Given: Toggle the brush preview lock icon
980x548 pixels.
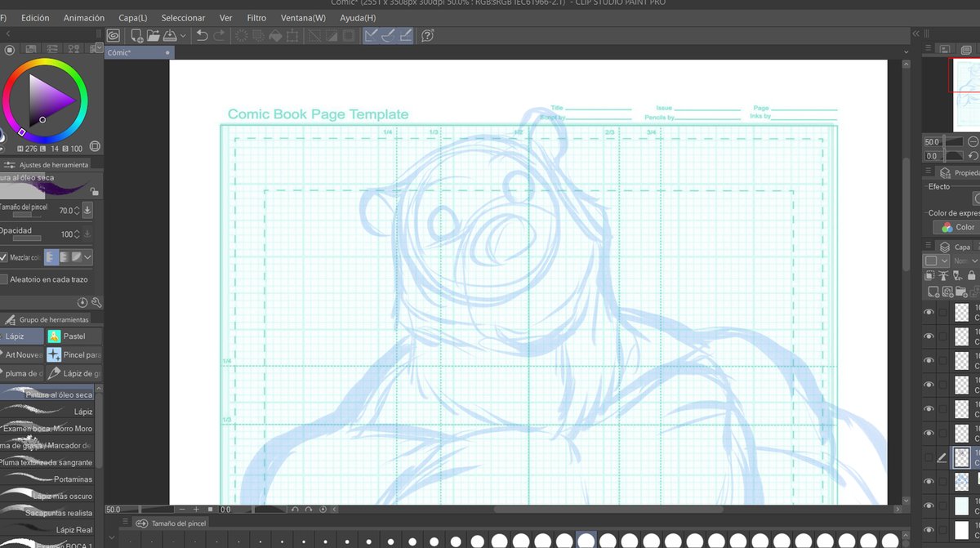Looking at the screenshot, I should (95, 191).
